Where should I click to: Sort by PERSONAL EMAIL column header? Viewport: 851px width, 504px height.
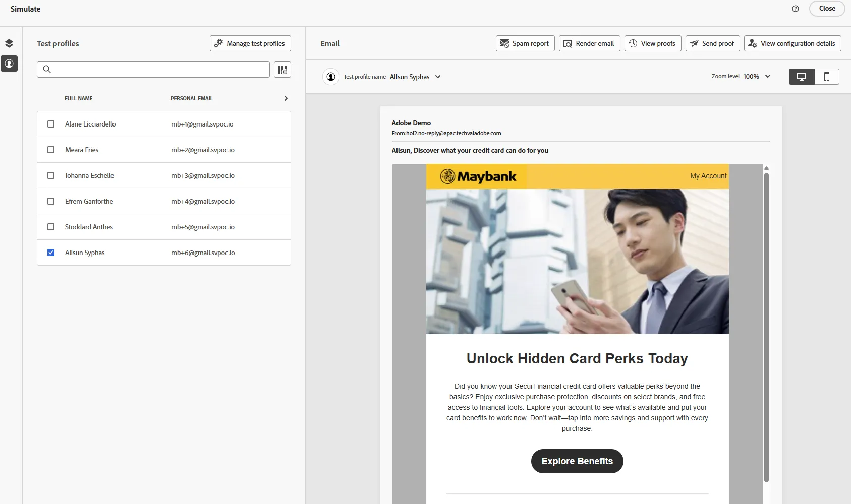(192, 98)
